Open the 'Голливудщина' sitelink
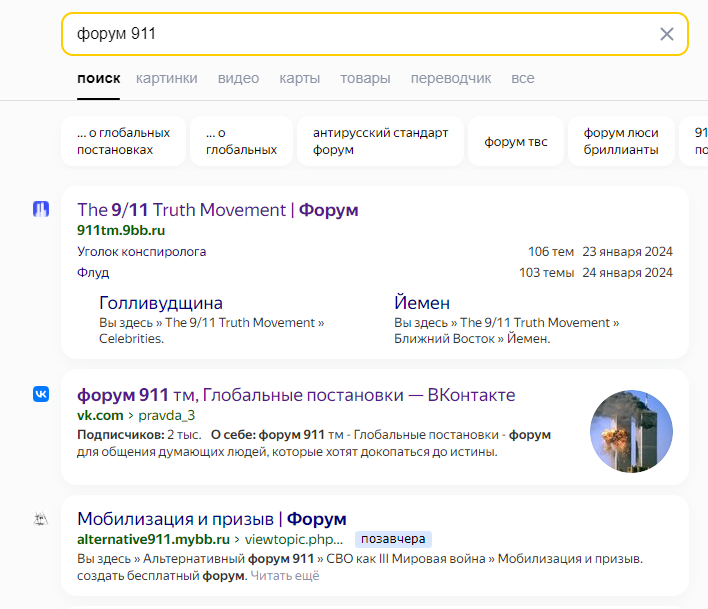 161,303
